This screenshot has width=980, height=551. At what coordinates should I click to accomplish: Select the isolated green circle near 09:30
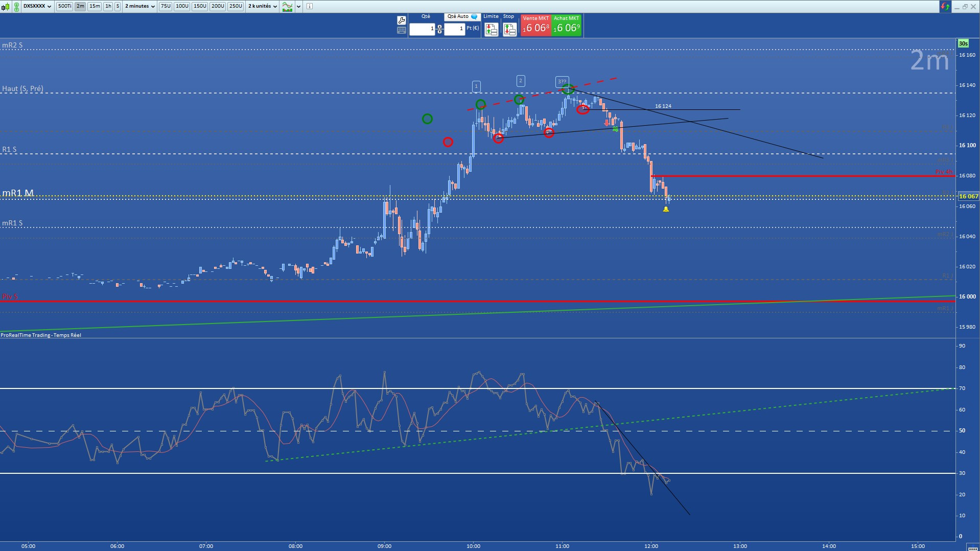(x=427, y=119)
